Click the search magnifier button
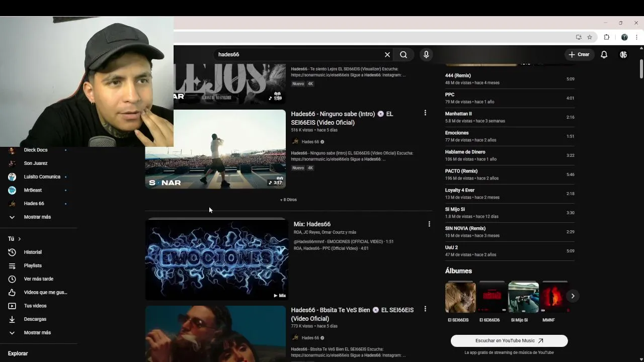 coord(404,54)
